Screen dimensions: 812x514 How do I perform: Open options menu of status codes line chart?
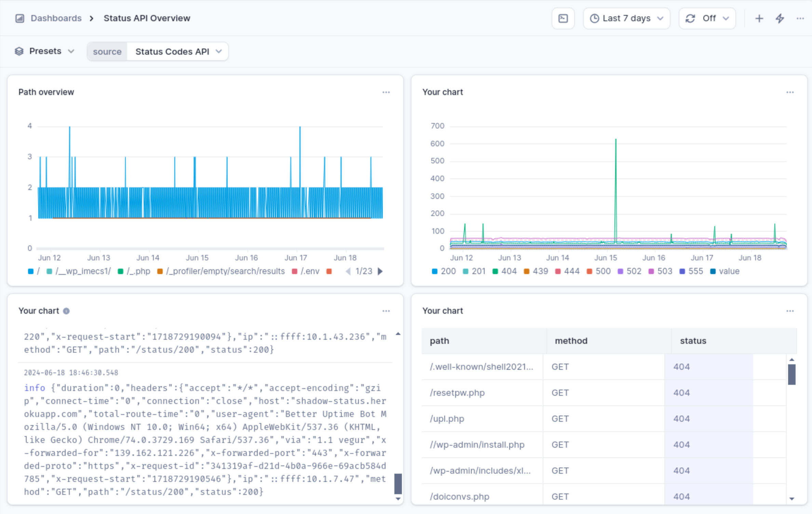point(790,92)
